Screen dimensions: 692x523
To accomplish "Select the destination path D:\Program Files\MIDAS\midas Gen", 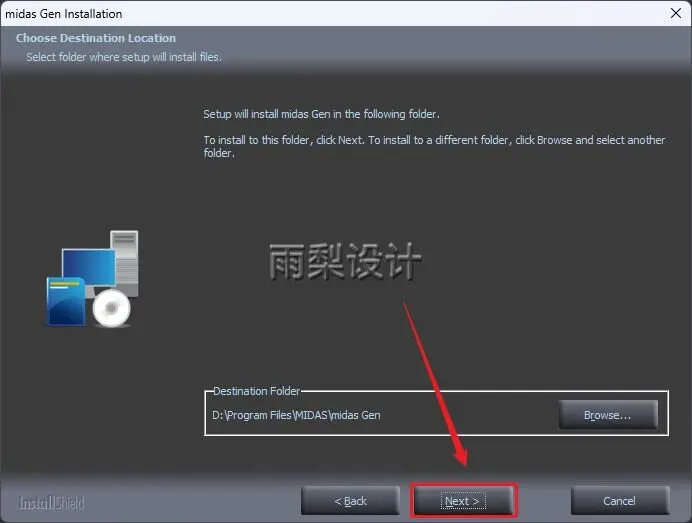I will (x=296, y=415).
